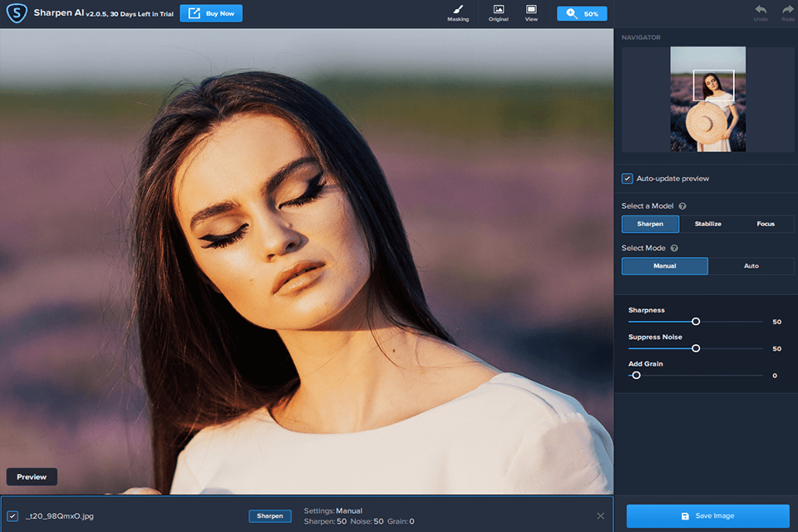Choose the Stabilize model
798x532 pixels.
707,224
